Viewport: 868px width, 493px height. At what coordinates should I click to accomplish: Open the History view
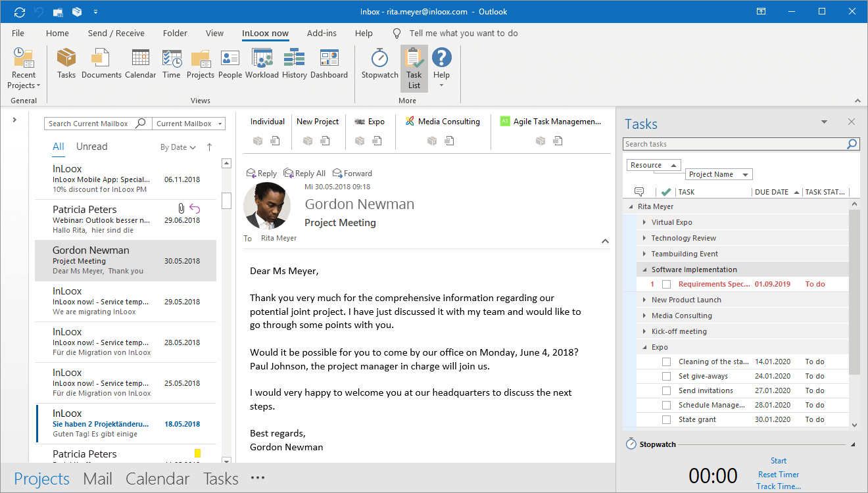click(x=295, y=64)
